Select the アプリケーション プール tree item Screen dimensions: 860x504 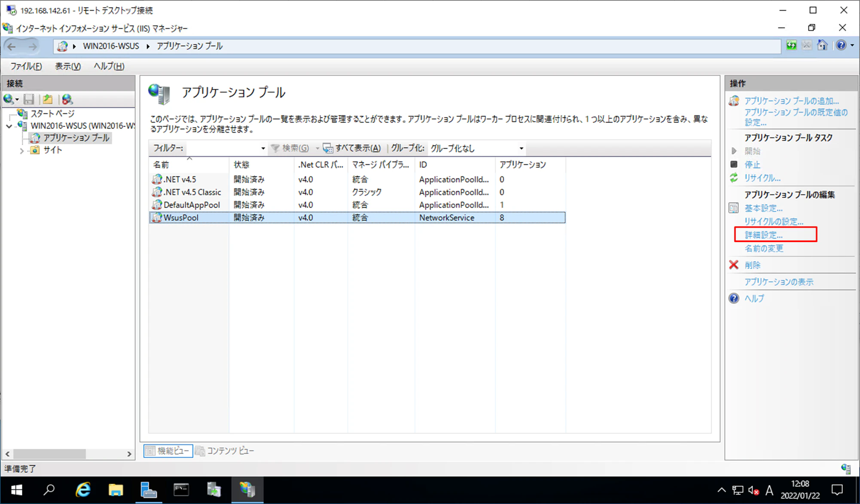tap(76, 138)
